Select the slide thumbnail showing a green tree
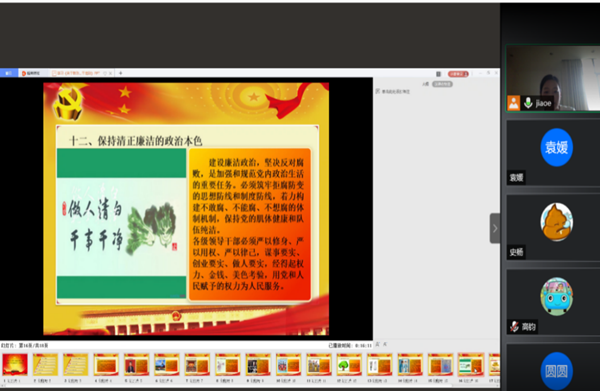Image resolution: width=601 pixels, height=391 pixels. pyautogui.click(x=349, y=365)
